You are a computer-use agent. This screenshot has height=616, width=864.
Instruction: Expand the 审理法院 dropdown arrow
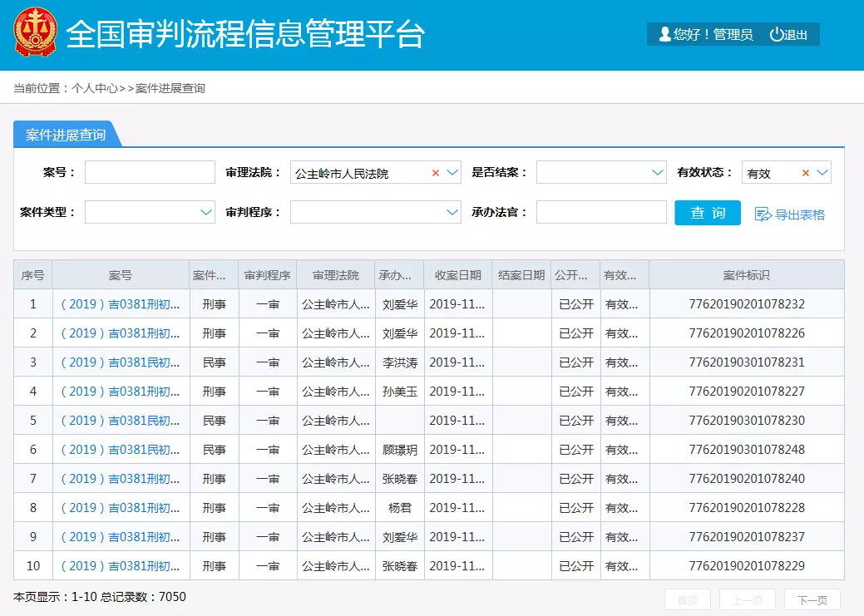click(x=452, y=173)
